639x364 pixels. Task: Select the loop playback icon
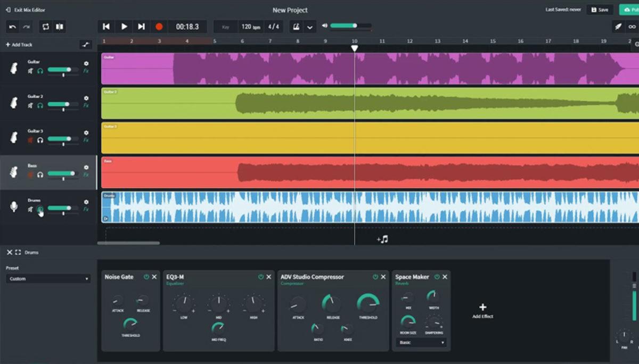click(x=45, y=26)
